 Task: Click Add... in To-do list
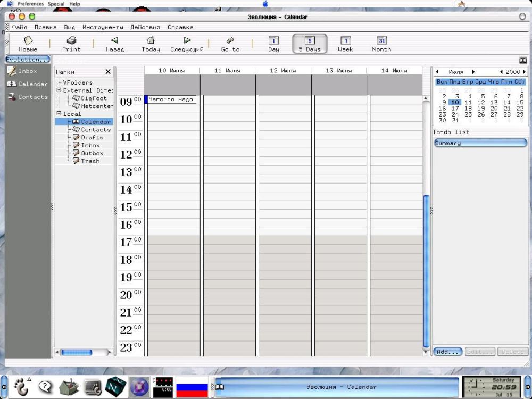click(x=447, y=352)
